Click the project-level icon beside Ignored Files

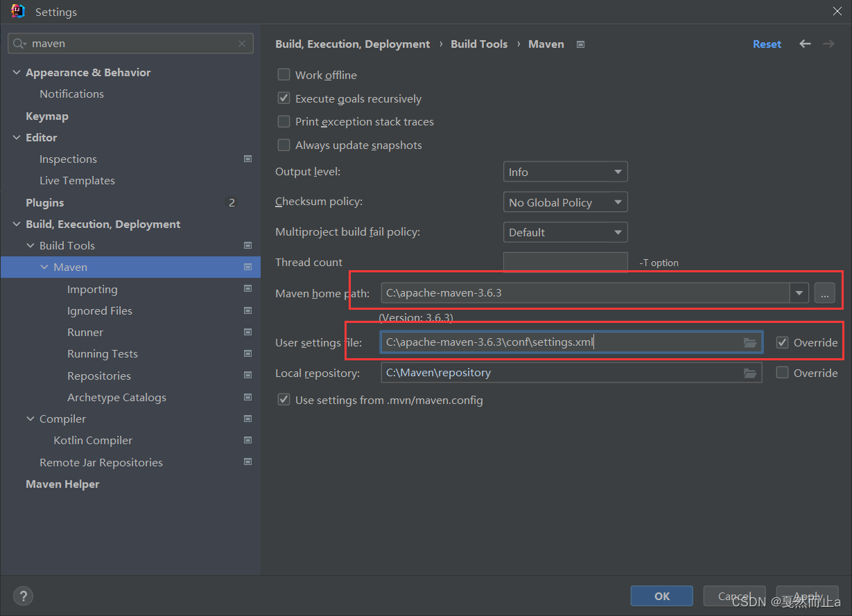247,310
